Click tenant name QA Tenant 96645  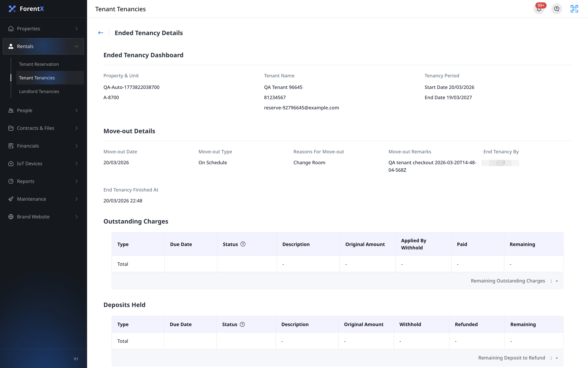pos(283,87)
